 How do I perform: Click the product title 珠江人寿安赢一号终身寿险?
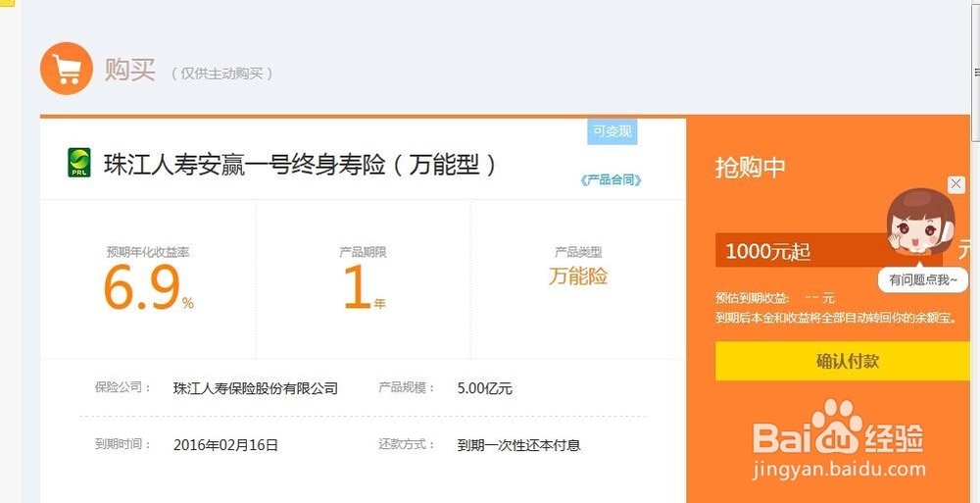(300, 165)
